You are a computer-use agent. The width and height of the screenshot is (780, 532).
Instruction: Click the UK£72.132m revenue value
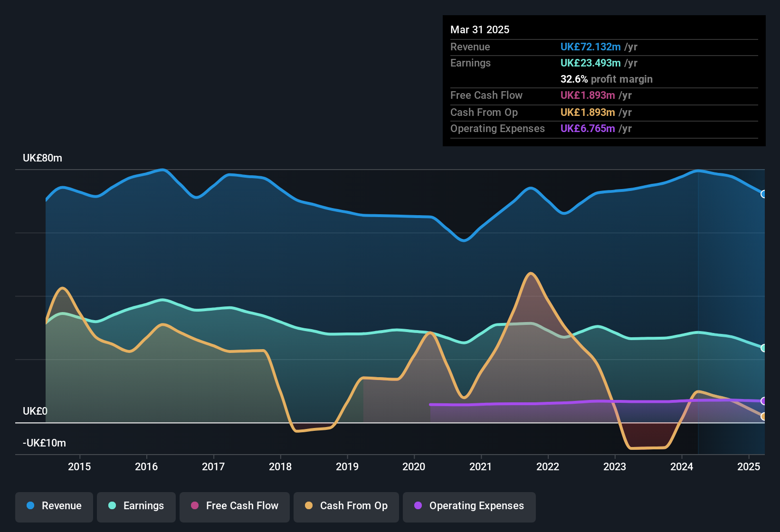point(590,47)
